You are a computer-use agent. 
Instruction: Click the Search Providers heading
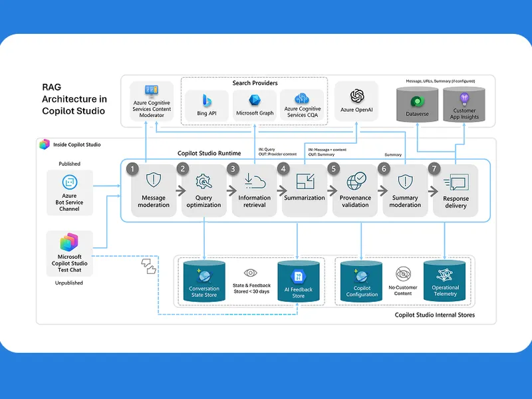[x=255, y=82]
